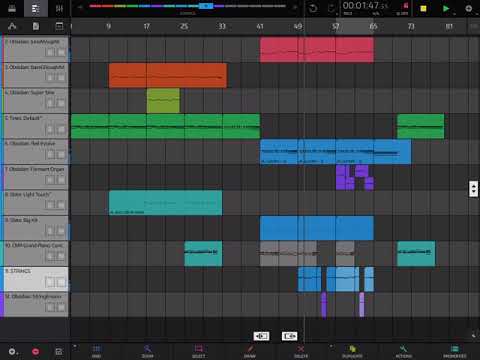Screen dimensions: 480x360
Task: Toggle the red record-arm button at bottom left
Action: pos(36,351)
